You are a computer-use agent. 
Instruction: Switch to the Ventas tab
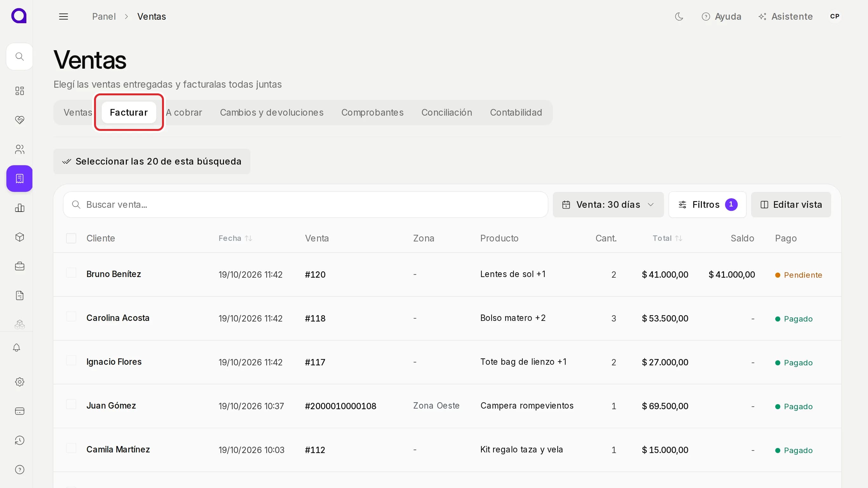coord(78,112)
